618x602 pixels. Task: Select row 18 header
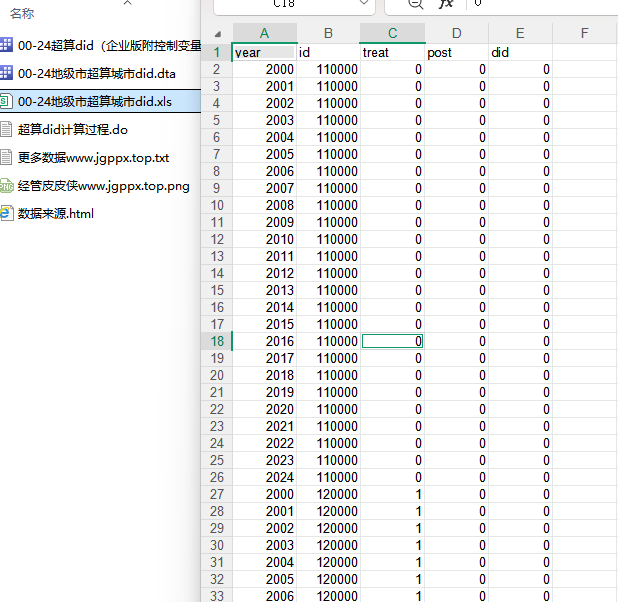216,341
